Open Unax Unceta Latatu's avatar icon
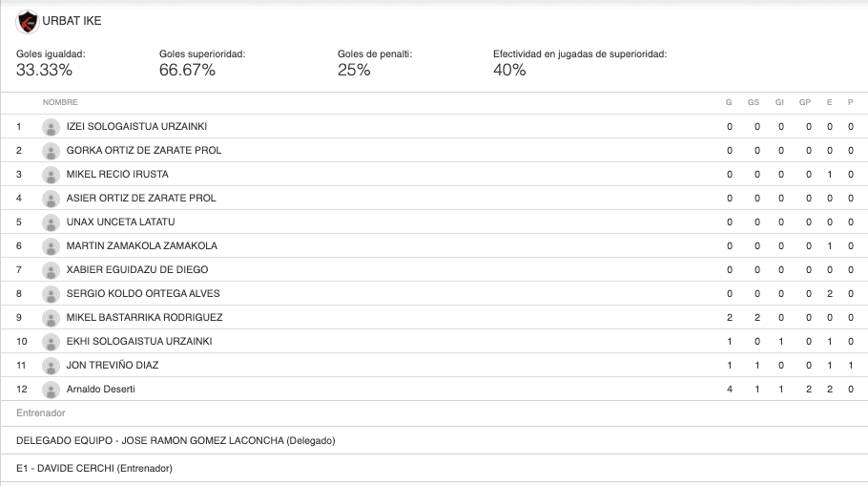 [x=51, y=222]
